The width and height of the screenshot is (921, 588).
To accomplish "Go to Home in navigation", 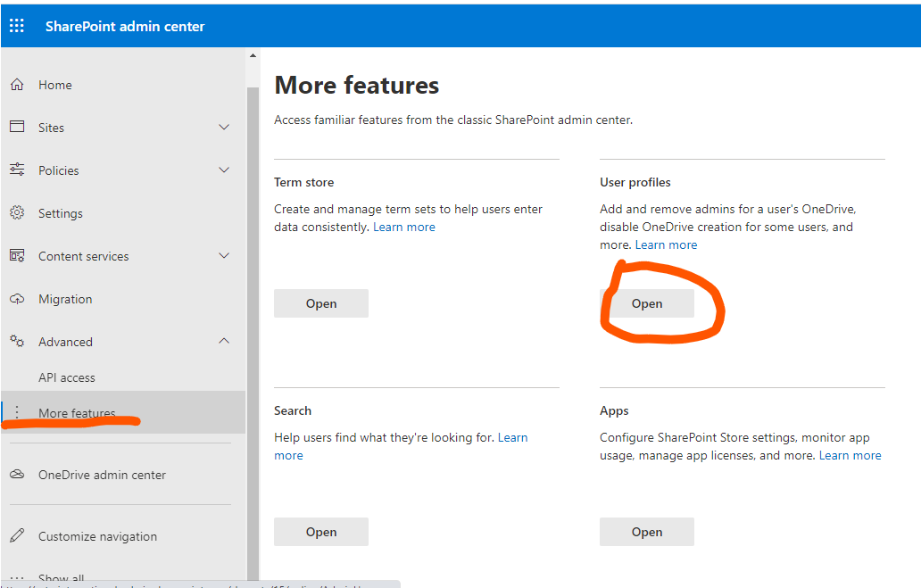I will 55,85.
